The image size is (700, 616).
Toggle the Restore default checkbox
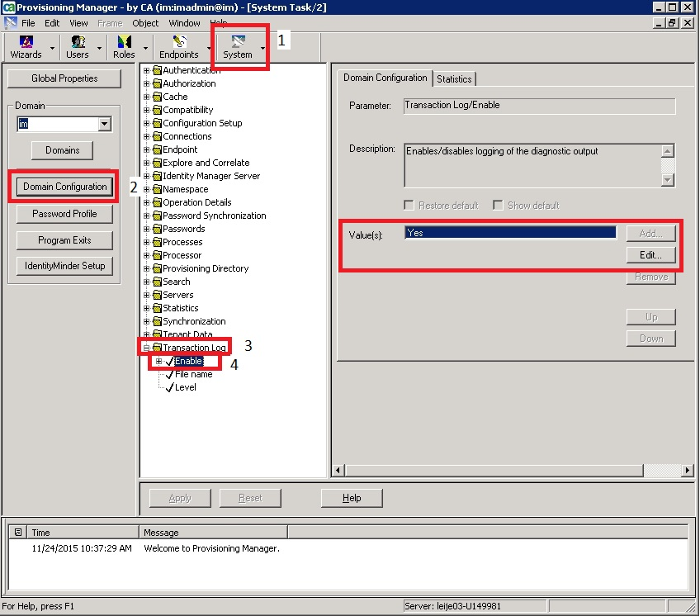pyautogui.click(x=409, y=206)
